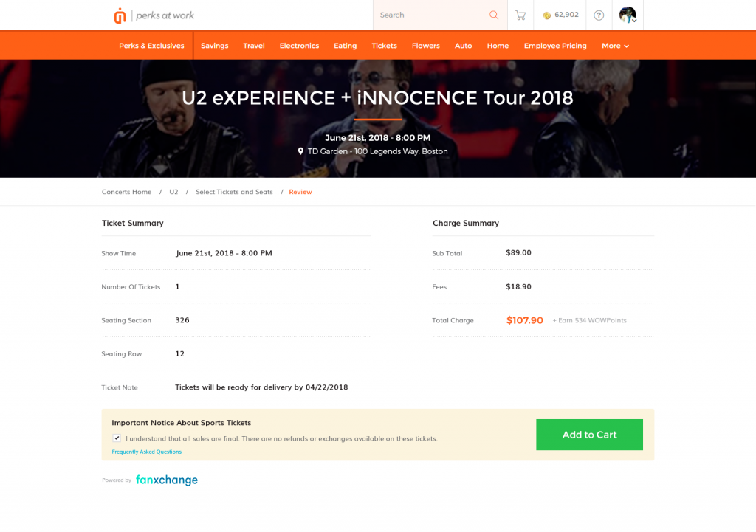Expand the More menu dropdown
The image size is (756, 532).
(615, 46)
